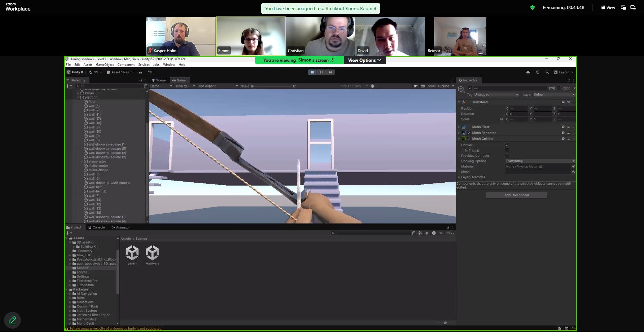This screenshot has width=644, height=332.
Task: Click the Add Component button
Action: pyautogui.click(x=516, y=195)
